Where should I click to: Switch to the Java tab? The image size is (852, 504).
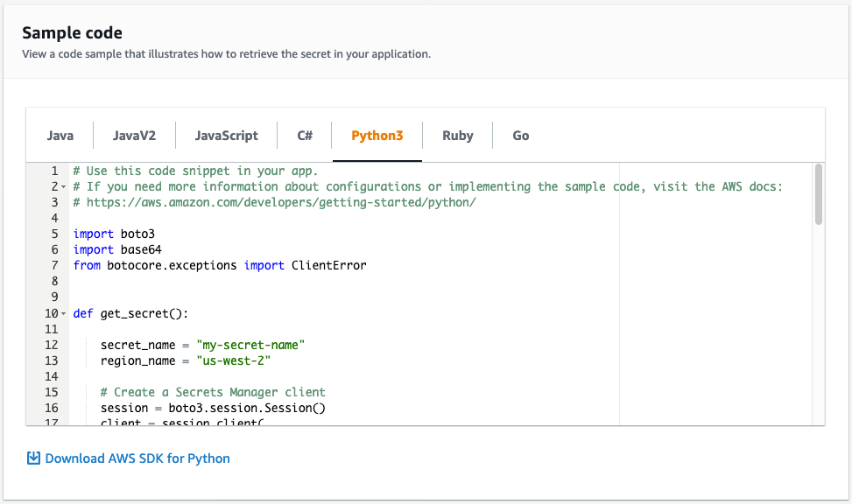pyautogui.click(x=60, y=135)
